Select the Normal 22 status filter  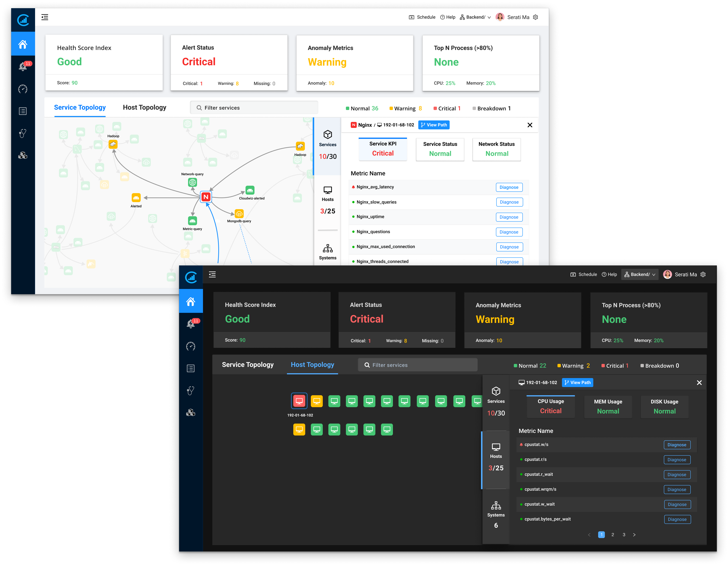click(x=530, y=365)
